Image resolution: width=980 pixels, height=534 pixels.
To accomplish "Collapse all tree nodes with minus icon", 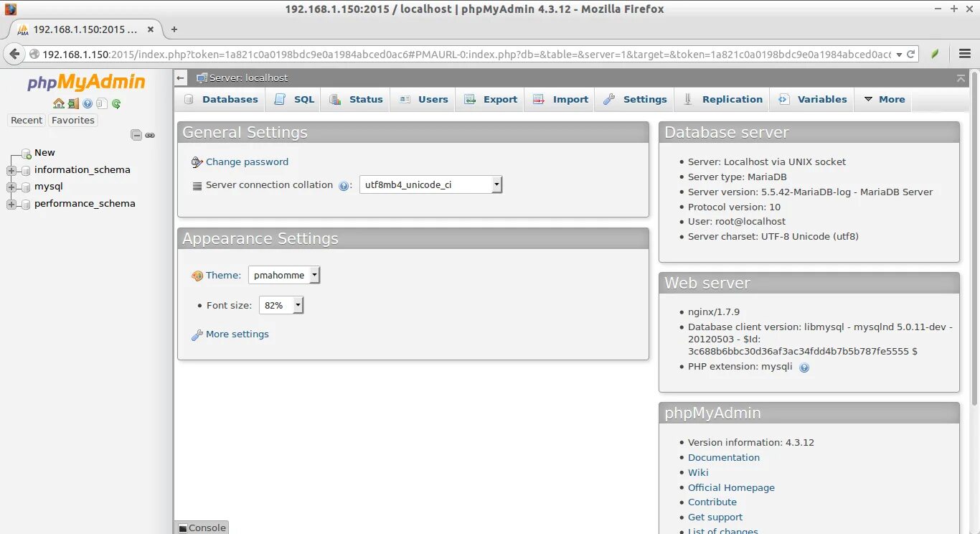I will 136,135.
